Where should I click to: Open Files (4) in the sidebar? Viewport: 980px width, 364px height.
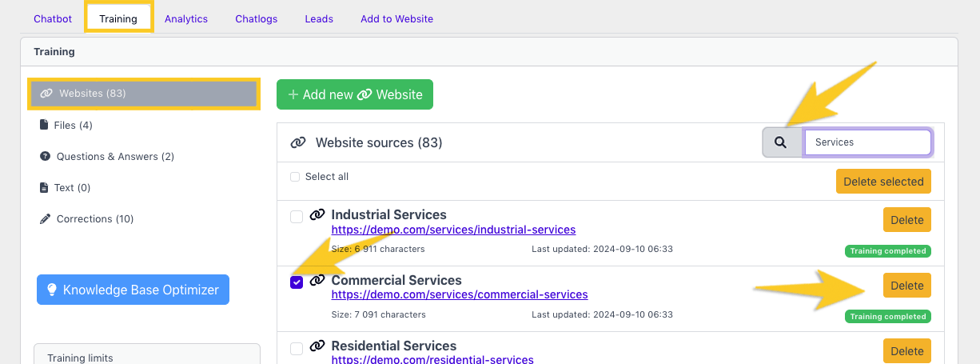click(x=73, y=125)
